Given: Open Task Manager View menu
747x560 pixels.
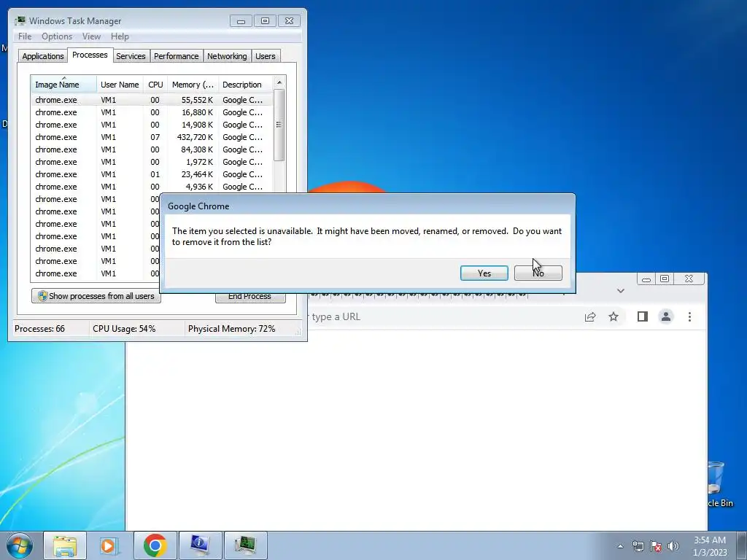Looking at the screenshot, I should 91,36.
